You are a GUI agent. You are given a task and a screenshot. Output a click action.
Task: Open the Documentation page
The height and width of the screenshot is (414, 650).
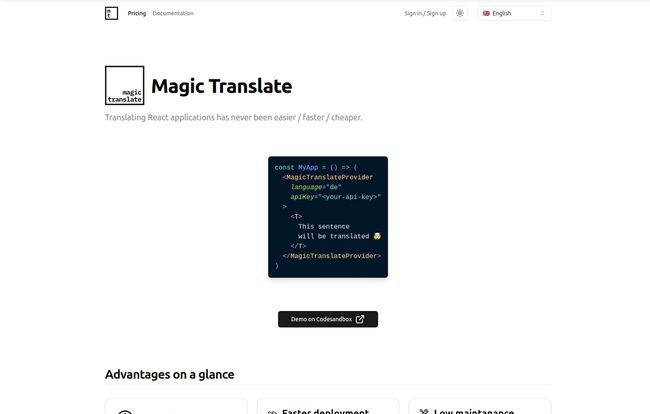173,13
